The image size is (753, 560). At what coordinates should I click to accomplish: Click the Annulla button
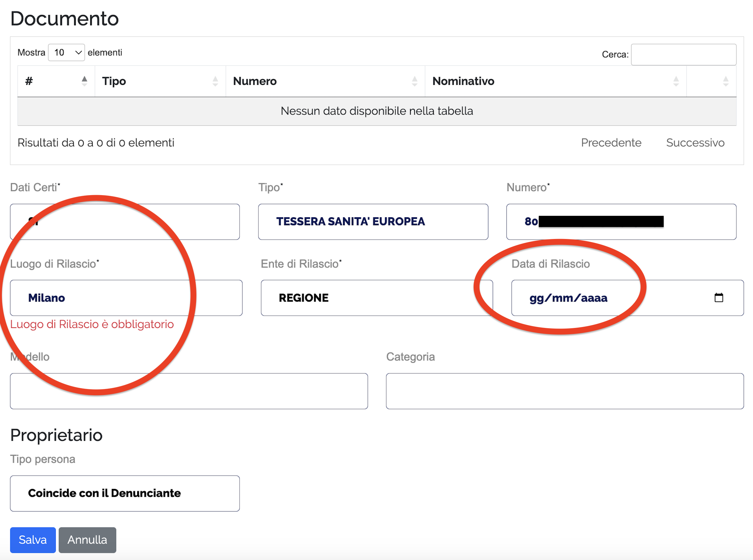tap(87, 540)
